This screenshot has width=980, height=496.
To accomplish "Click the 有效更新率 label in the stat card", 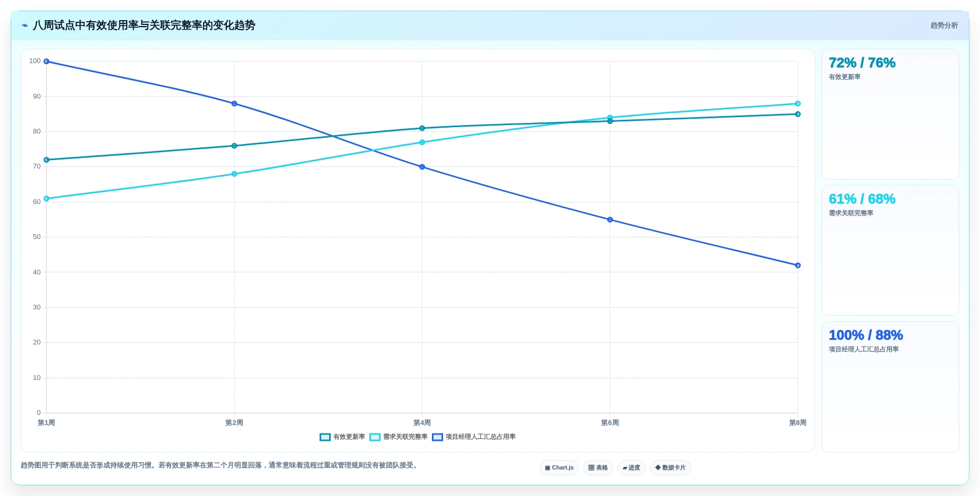I will coord(844,77).
